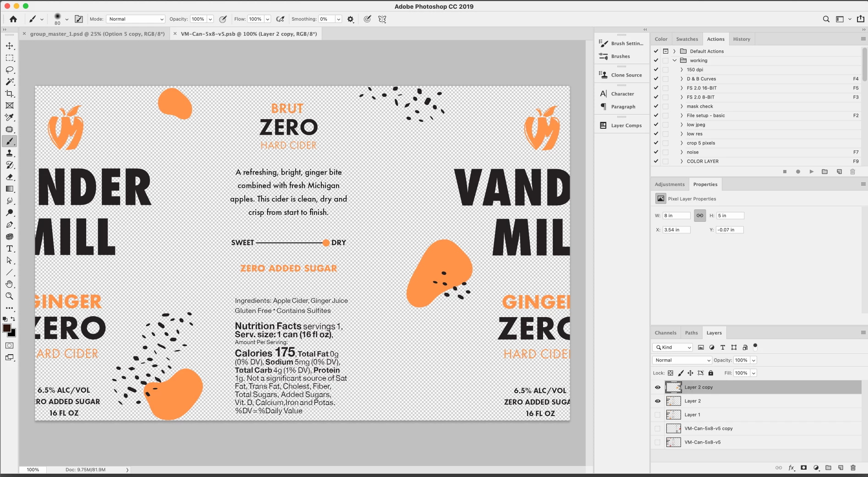
Task: Select the Horizontal Type tool
Action: point(9,248)
